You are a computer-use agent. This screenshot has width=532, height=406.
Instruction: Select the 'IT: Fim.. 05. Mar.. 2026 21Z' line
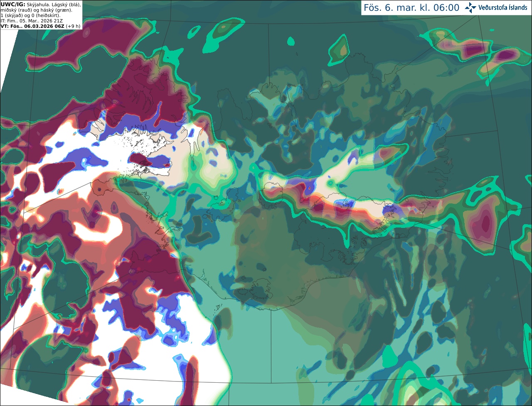(x=32, y=21)
